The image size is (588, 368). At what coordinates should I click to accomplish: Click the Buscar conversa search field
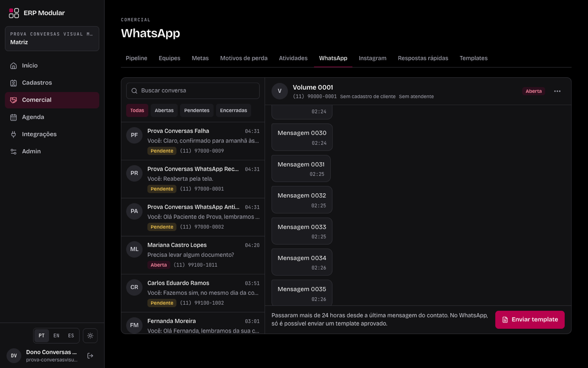[x=193, y=91]
